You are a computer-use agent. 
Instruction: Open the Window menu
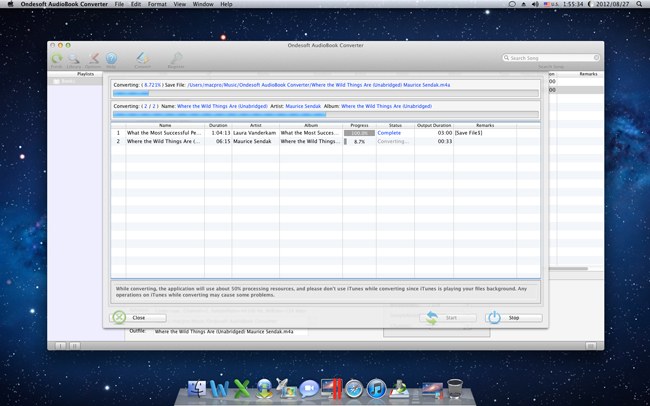click(203, 4)
